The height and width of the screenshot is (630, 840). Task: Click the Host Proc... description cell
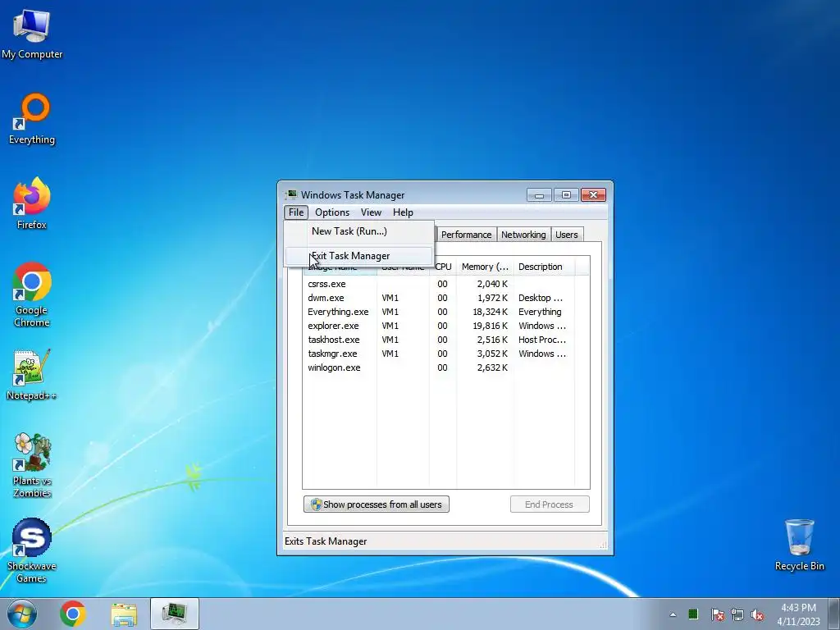[x=542, y=340]
